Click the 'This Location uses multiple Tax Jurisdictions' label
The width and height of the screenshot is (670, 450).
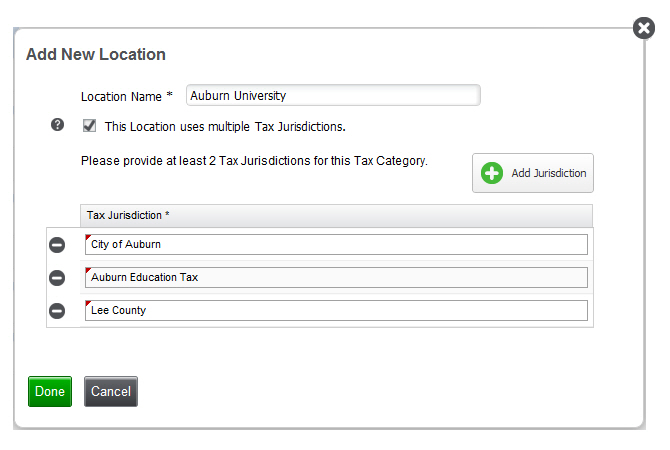225,126
